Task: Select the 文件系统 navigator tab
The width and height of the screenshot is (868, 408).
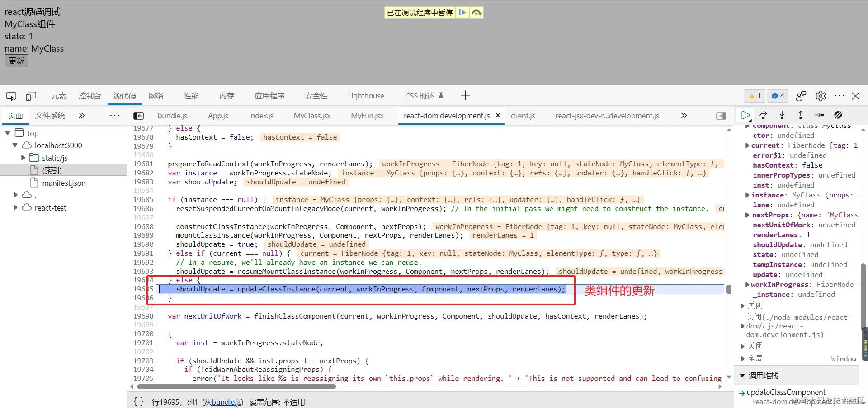Action: 50,116
